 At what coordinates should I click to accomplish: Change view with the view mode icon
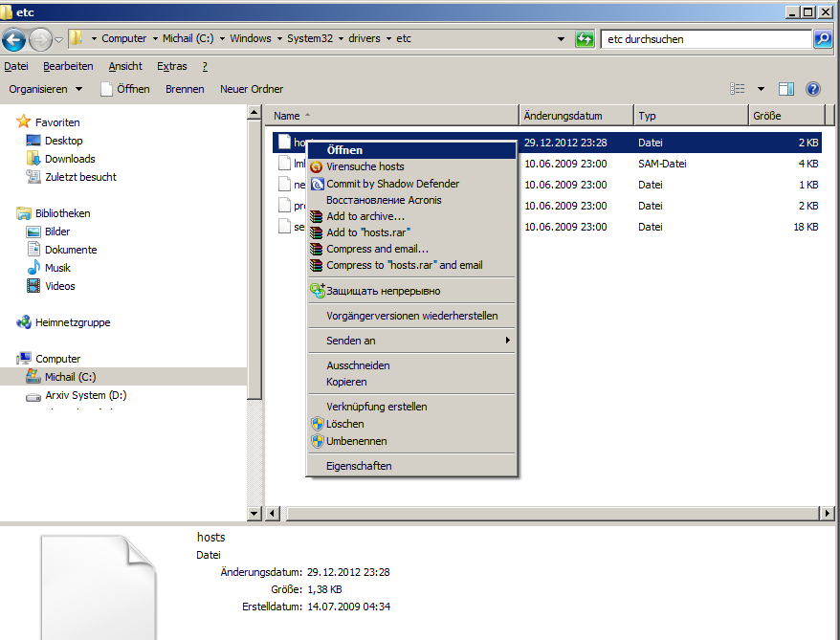(737, 89)
